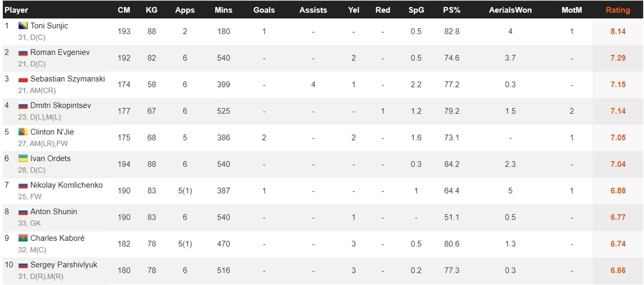644x285 pixels.
Task: Sort players by the Mins header
Action: [223, 10]
